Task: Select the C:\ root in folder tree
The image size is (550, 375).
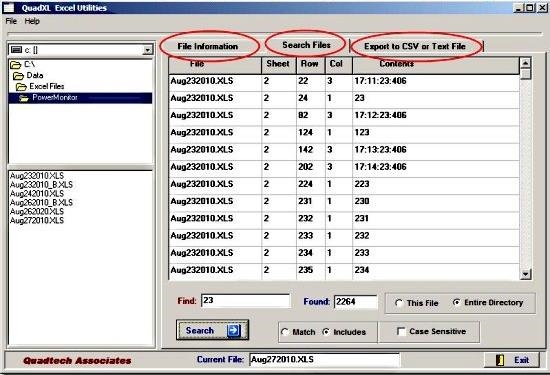Action: tap(29, 65)
